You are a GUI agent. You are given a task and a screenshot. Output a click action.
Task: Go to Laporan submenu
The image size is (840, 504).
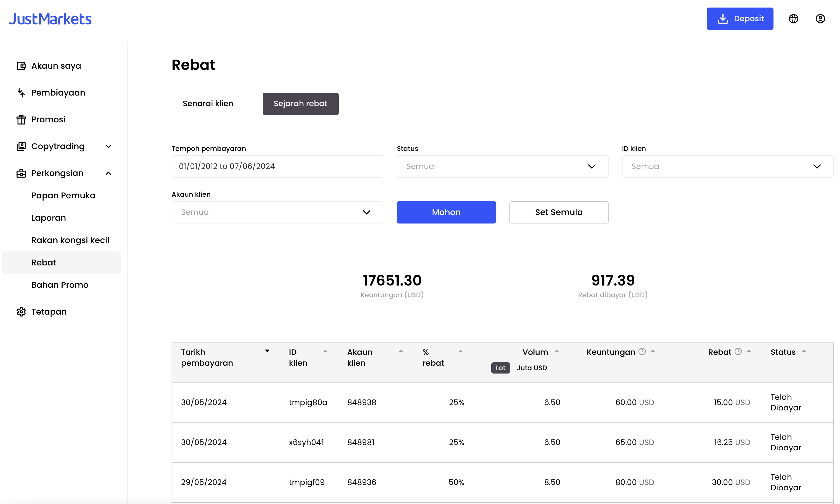click(x=49, y=218)
